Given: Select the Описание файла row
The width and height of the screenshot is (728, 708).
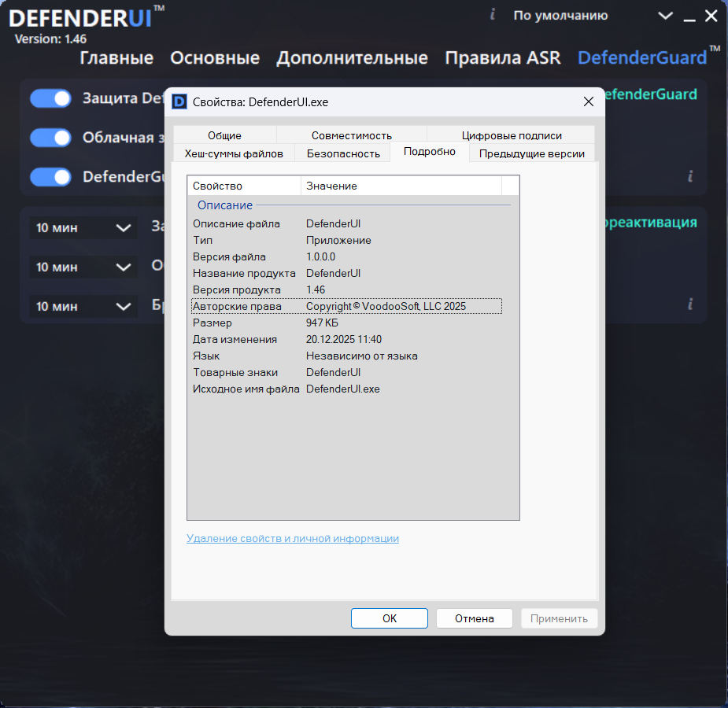Looking at the screenshot, I should click(346, 223).
